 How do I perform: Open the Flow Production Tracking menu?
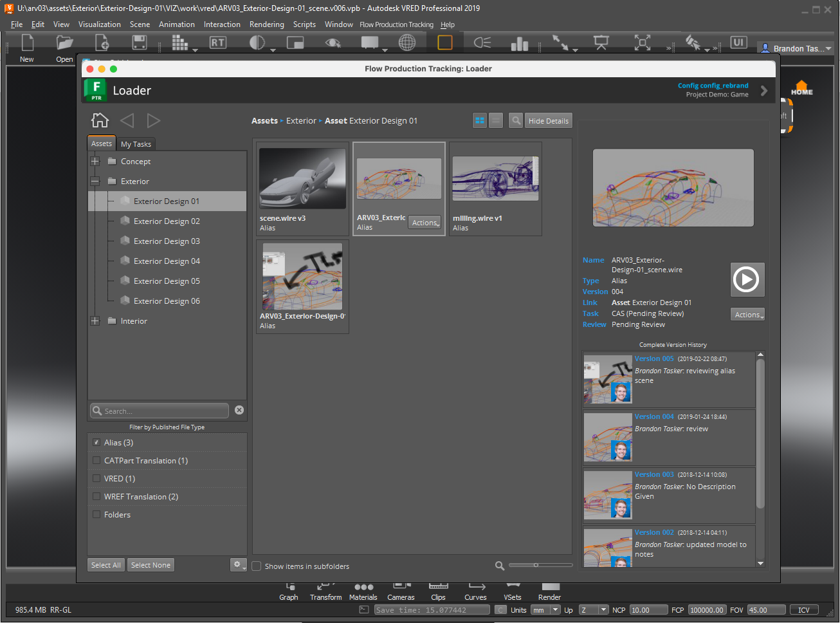click(x=397, y=24)
